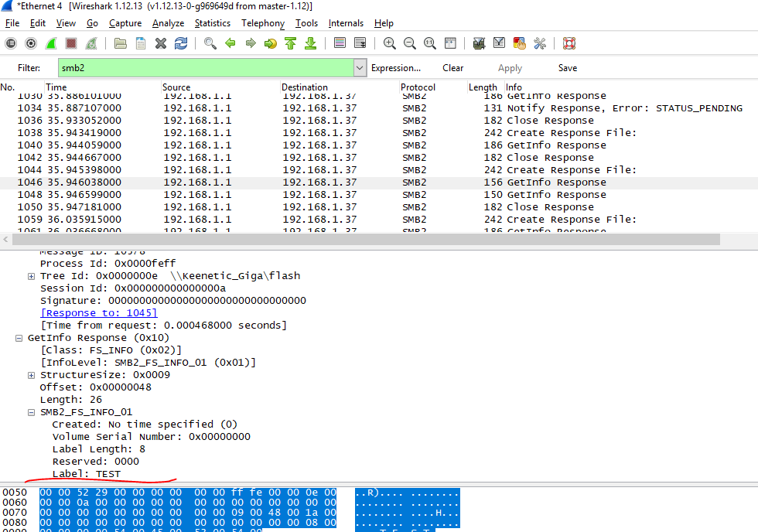
Task: Restart the current live capture
Action: [91, 43]
